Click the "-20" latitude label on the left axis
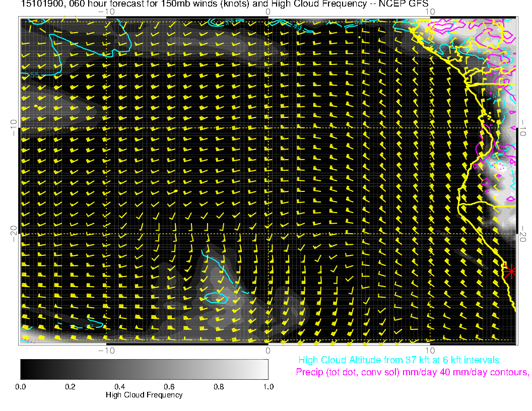532x411 pixels. tap(14, 234)
